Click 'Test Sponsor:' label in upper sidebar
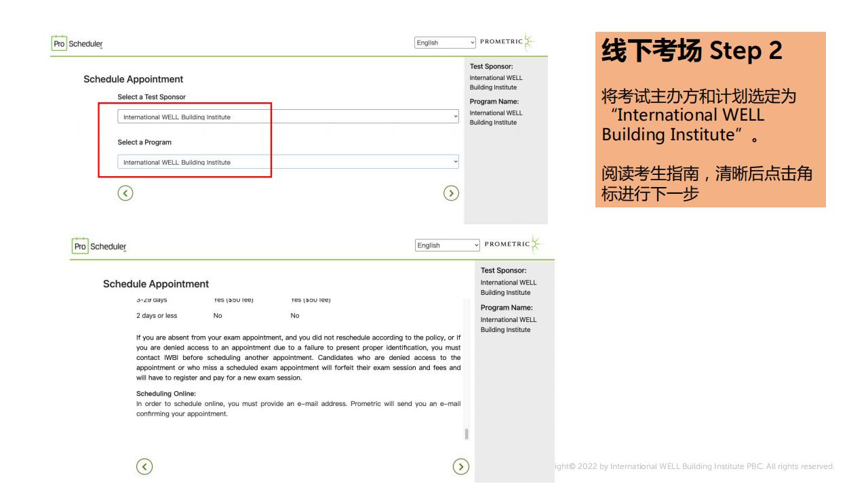Screen dimensions: 868x488 pyautogui.click(x=491, y=66)
